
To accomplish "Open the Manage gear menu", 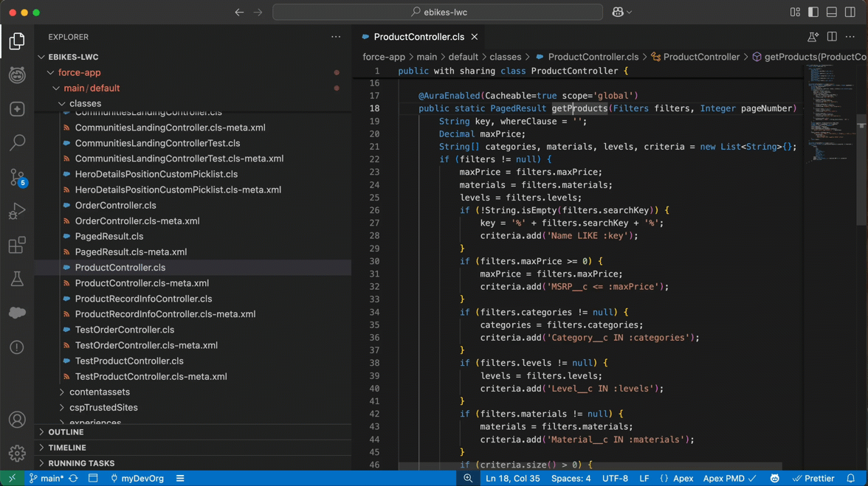I will [17, 454].
